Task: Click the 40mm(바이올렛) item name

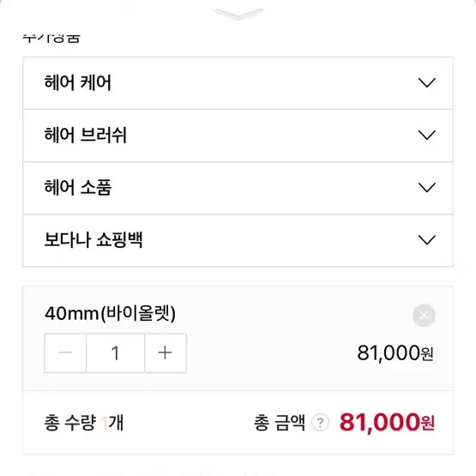Action: coord(110,313)
